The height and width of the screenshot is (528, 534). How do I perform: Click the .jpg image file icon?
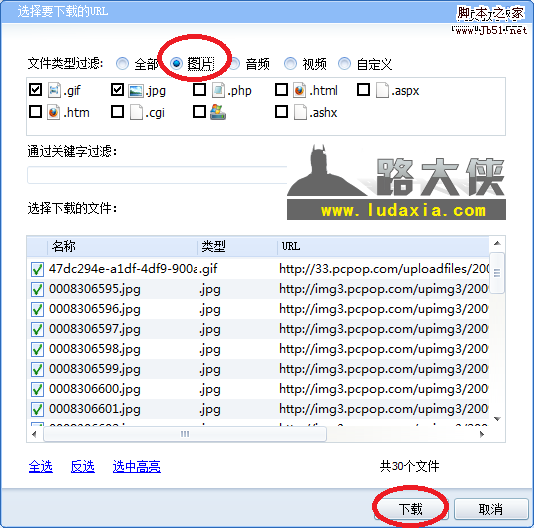pos(136,91)
